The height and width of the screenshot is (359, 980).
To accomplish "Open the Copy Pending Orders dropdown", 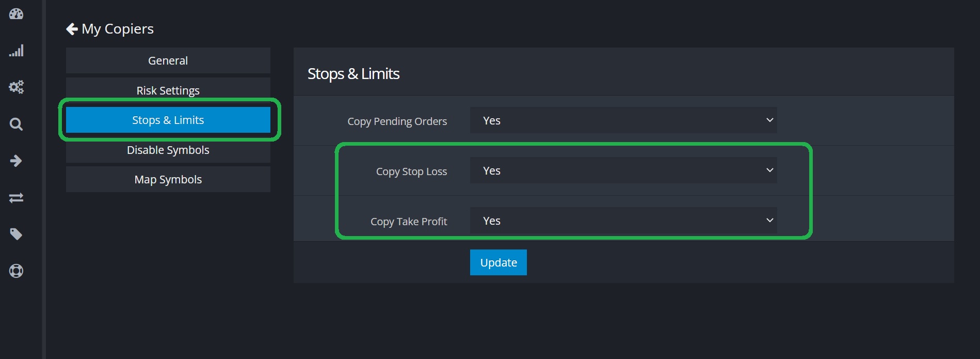I will coord(623,120).
